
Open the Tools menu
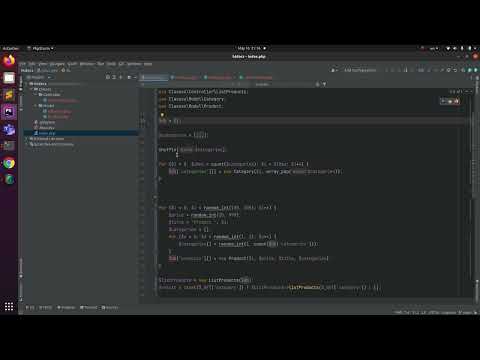coord(111,64)
